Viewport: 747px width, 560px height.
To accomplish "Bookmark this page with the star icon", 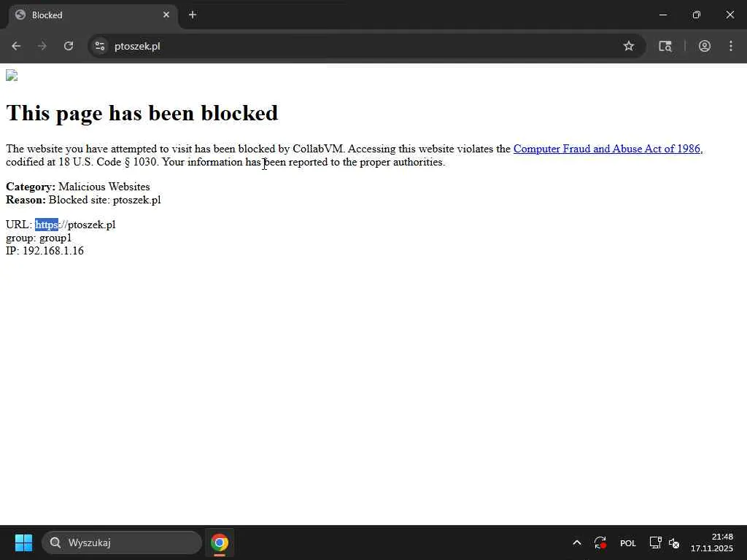I will [629, 46].
